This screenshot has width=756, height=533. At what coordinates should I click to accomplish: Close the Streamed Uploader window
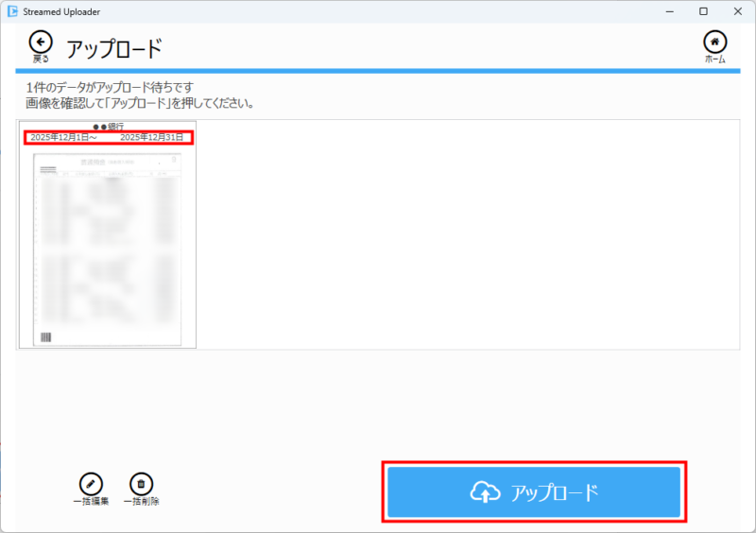coord(738,11)
